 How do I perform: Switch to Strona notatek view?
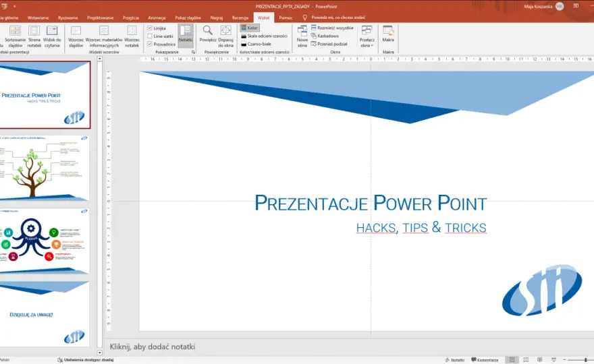(34, 36)
